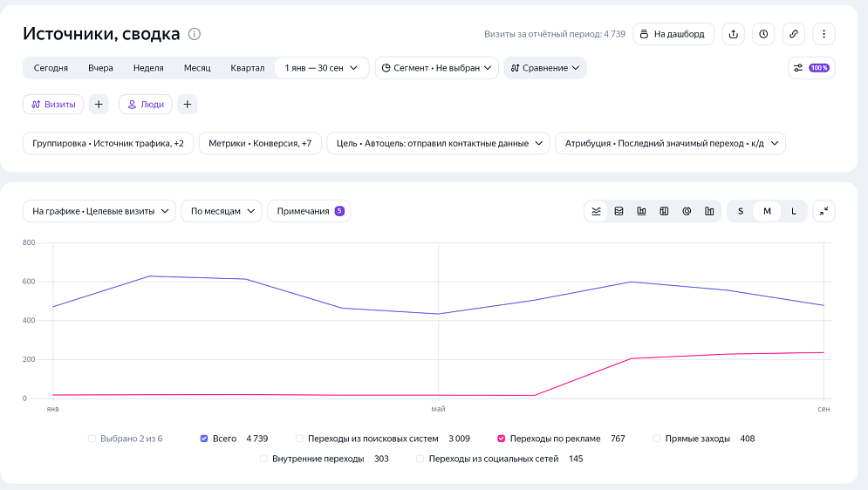This screenshot has height=490, width=868.
Task: Select the pie chart type icon
Action: point(687,211)
